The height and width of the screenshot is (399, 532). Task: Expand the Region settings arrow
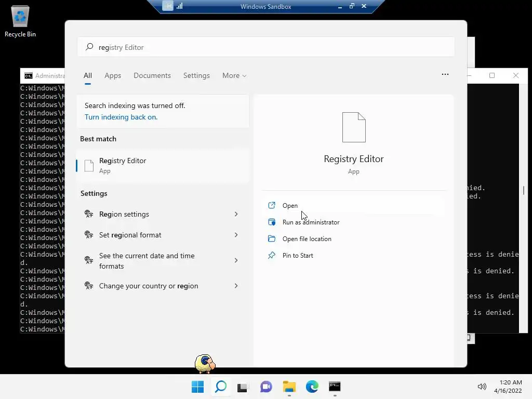click(x=236, y=214)
